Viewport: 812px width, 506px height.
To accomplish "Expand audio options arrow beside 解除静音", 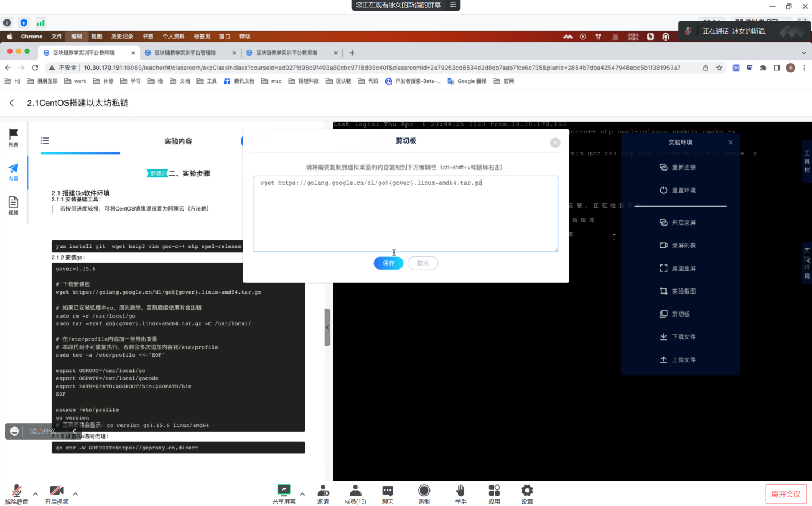I will pyautogui.click(x=36, y=493).
